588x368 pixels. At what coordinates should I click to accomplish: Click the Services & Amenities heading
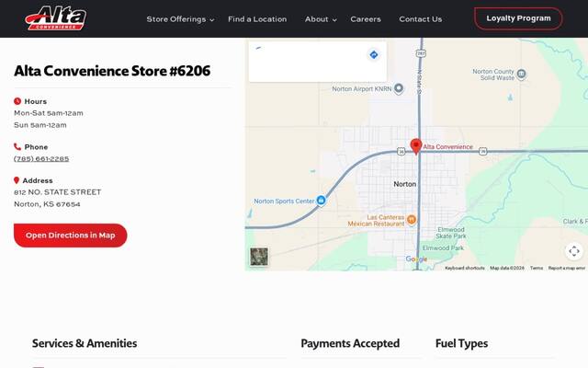(x=85, y=343)
